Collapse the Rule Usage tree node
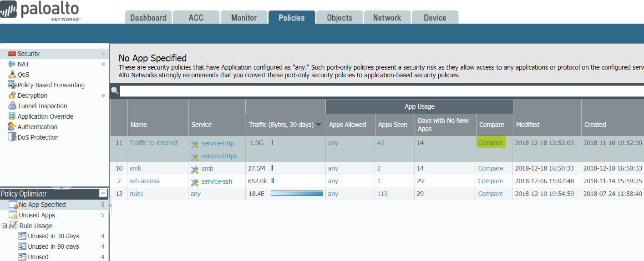This screenshot has width=644, height=261. pos(5,226)
